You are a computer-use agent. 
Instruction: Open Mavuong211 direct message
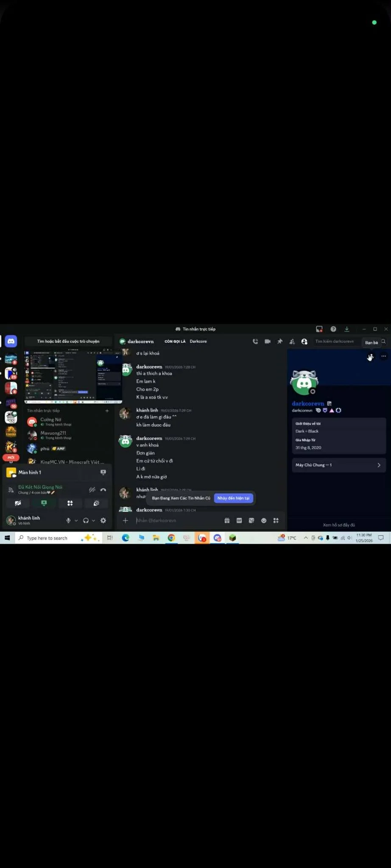[x=68, y=435]
